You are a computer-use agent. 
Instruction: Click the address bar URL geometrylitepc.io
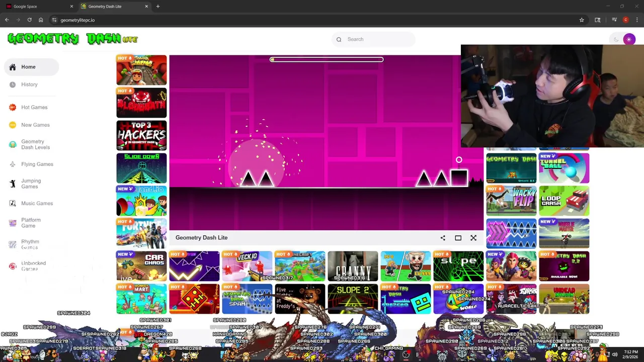click(77, 20)
